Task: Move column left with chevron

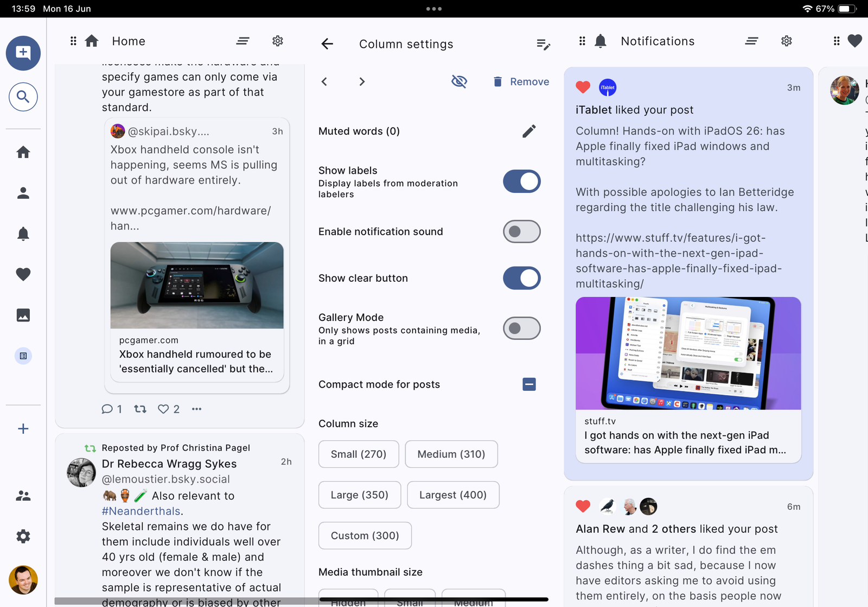Action: (324, 81)
